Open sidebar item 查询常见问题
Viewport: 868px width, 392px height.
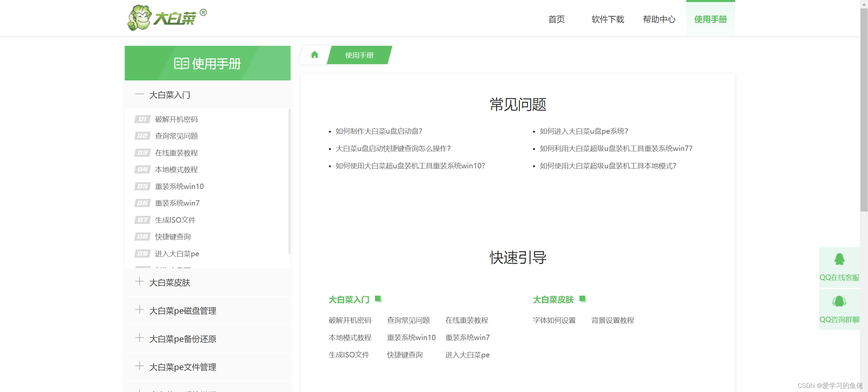(176, 136)
